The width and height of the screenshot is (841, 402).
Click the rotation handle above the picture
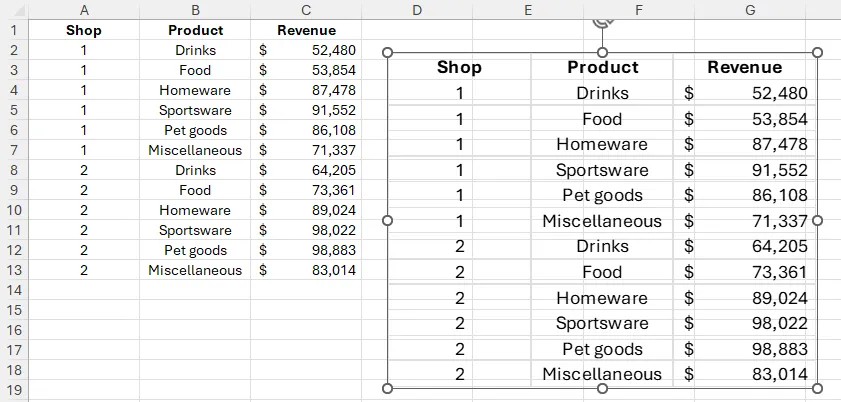coord(603,23)
